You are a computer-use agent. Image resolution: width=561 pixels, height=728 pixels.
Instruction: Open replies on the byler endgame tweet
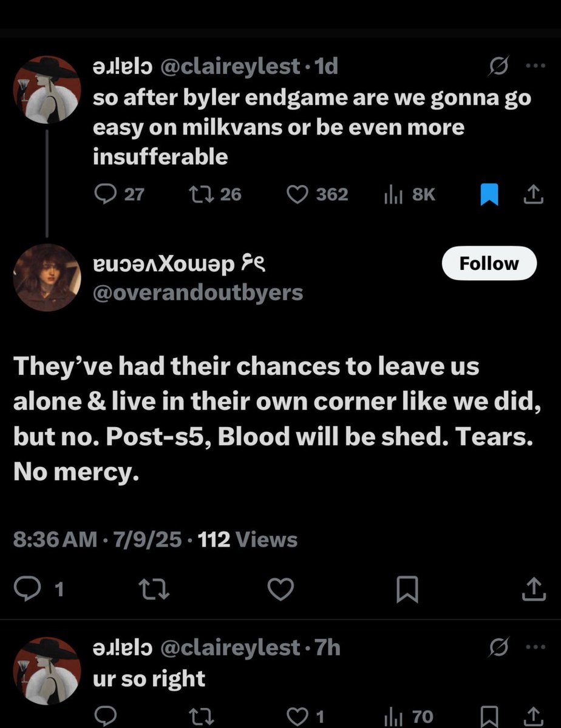[x=120, y=194]
